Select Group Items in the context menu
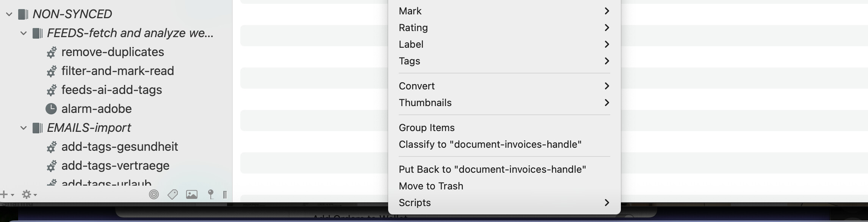The height and width of the screenshot is (222, 868). click(x=427, y=128)
